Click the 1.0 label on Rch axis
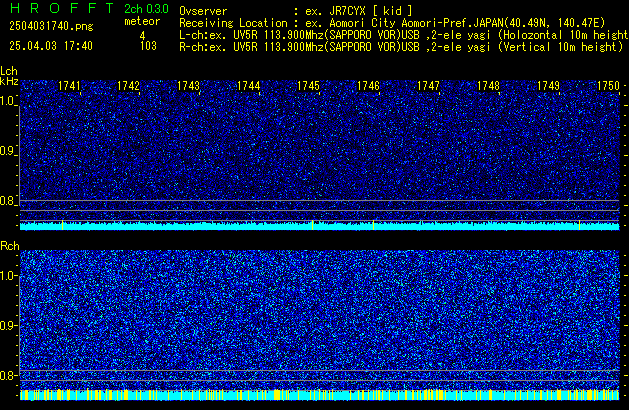The height and width of the screenshot is (410, 629). [x=8, y=276]
